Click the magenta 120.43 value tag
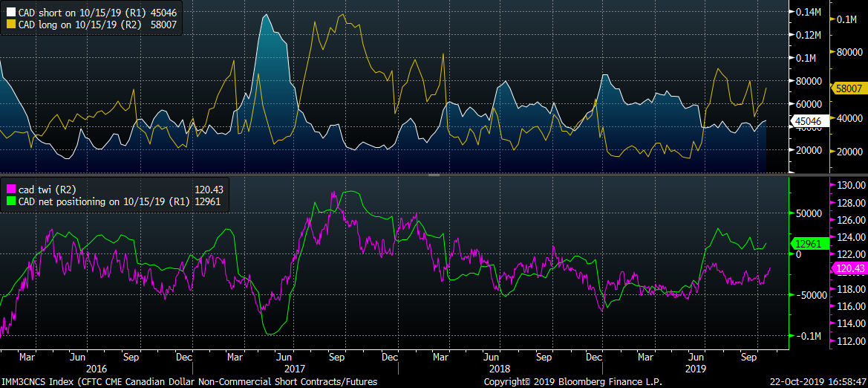The image size is (868, 388). coord(848,269)
